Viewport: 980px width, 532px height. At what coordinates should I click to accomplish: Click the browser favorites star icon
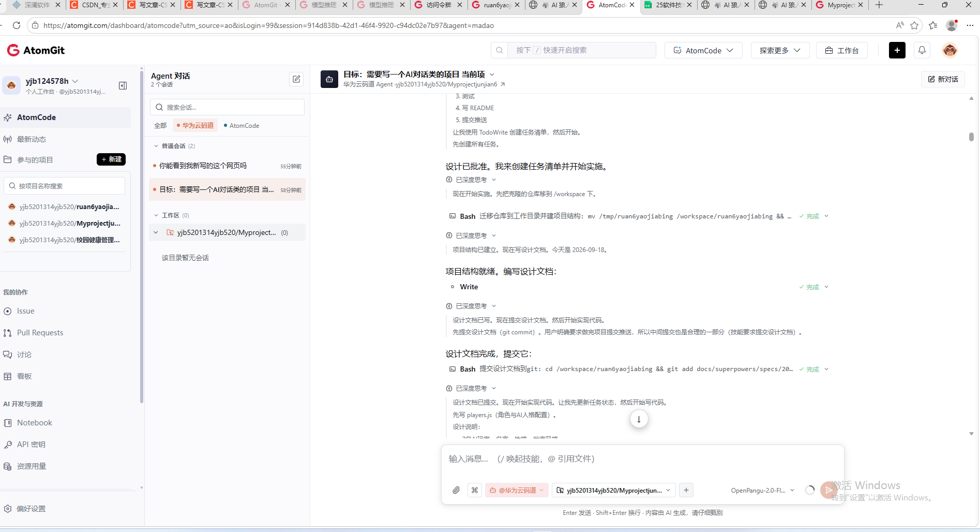(x=914, y=25)
